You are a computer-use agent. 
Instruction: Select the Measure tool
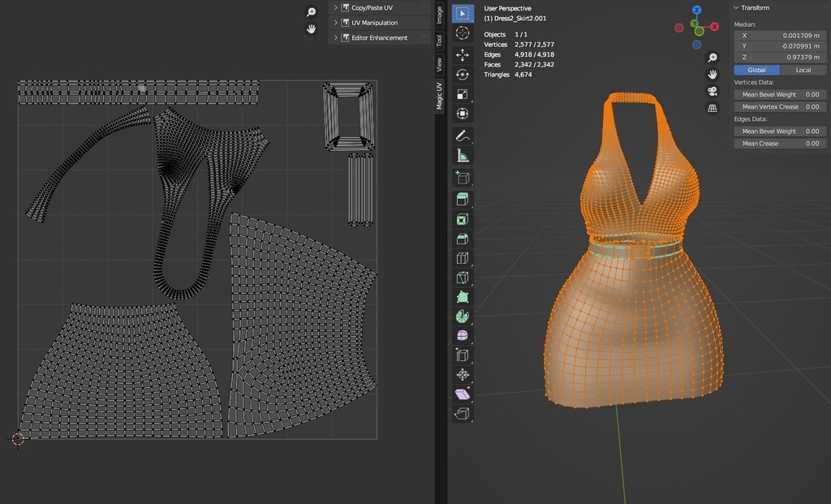461,156
